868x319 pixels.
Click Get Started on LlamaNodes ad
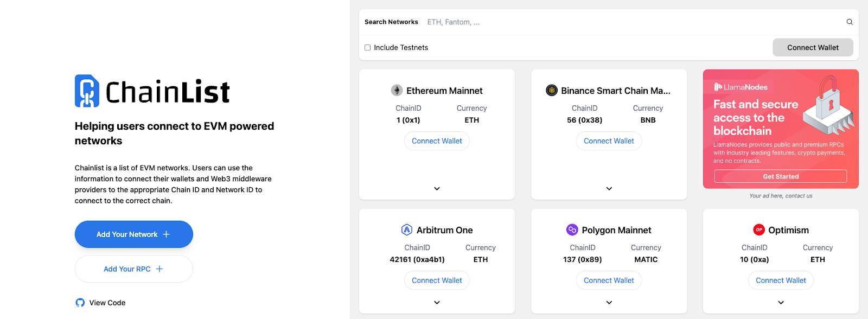[781, 176]
